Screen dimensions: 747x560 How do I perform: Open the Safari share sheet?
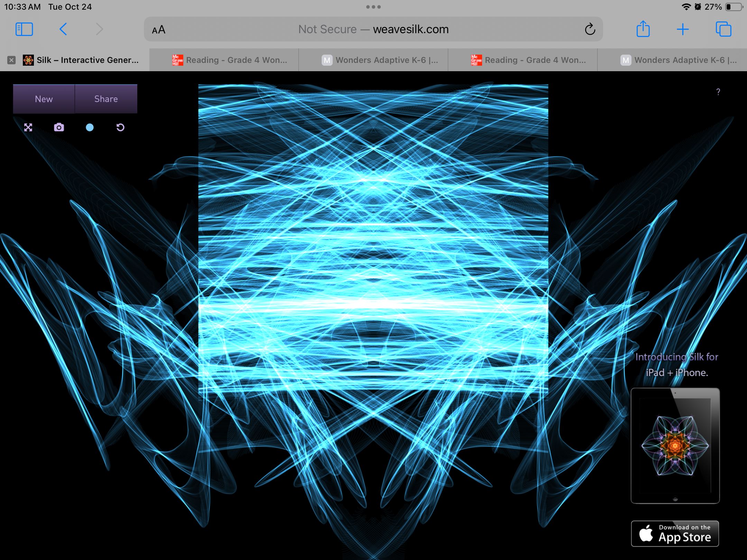643,29
